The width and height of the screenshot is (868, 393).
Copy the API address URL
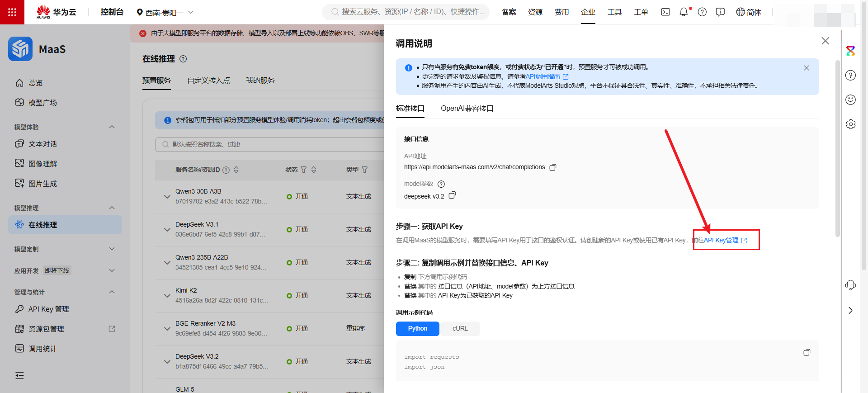[552, 167]
